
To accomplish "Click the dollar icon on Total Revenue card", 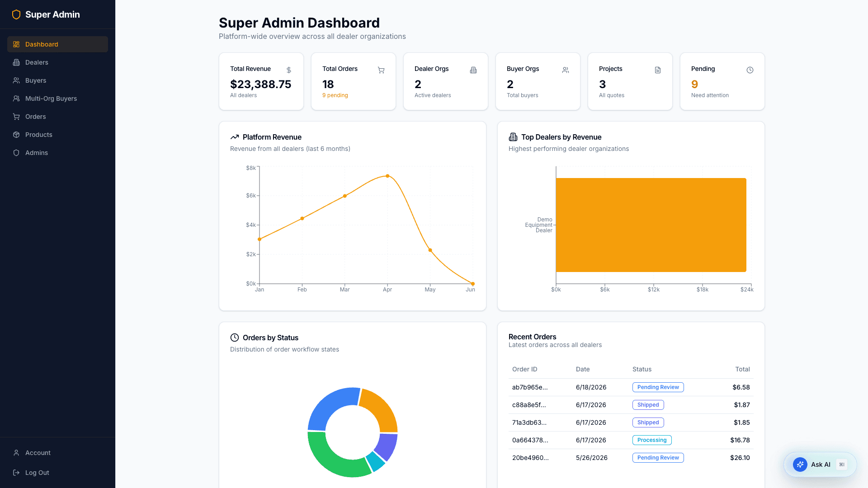I will pyautogui.click(x=289, y=70).
